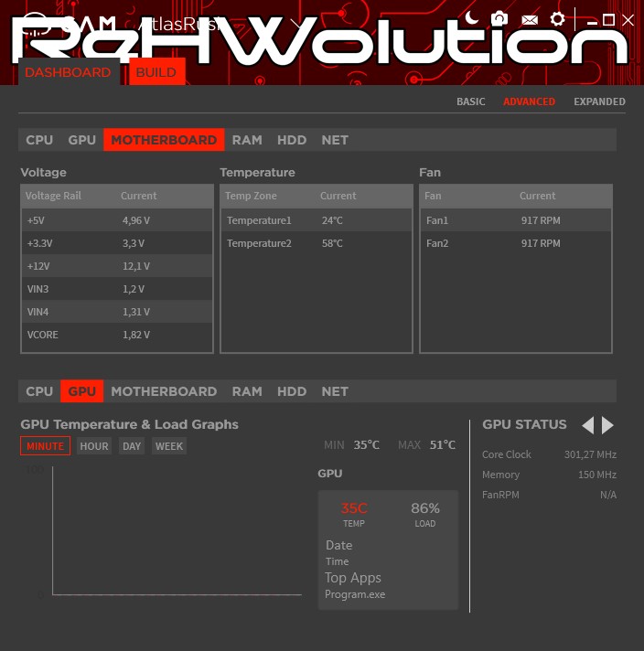Viewport: 644px width, 651px height.
Task: Click next GPU right arrow
Action: coord(608,425)
